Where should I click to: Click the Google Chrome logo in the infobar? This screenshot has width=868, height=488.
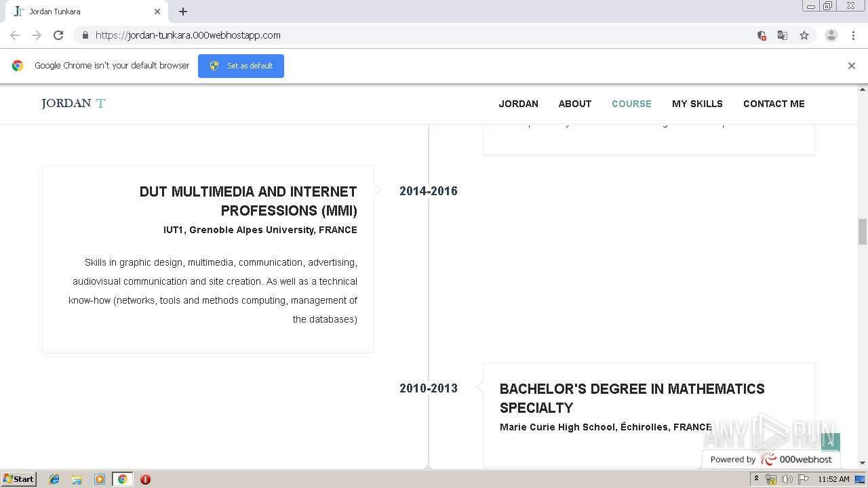coord(18,66)
